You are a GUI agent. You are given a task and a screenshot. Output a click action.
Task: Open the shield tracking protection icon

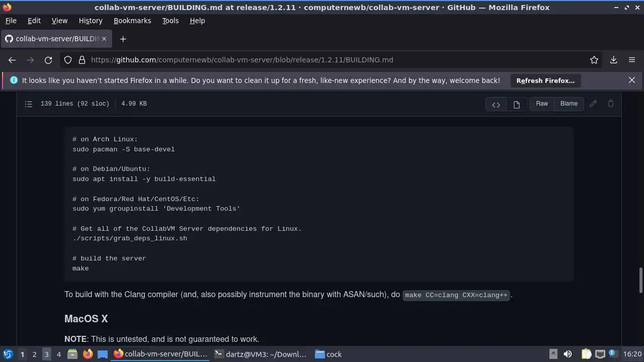[x=68, y=60]
